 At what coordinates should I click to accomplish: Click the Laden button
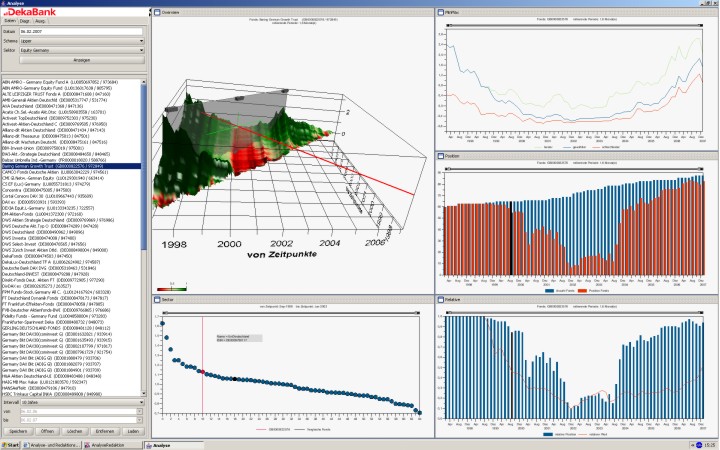pyautogui.click(x=133, y=431)
